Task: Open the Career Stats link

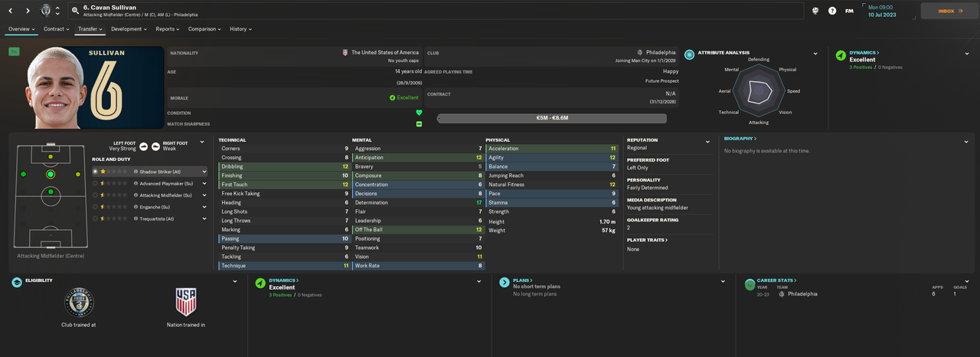Action: 777,281
